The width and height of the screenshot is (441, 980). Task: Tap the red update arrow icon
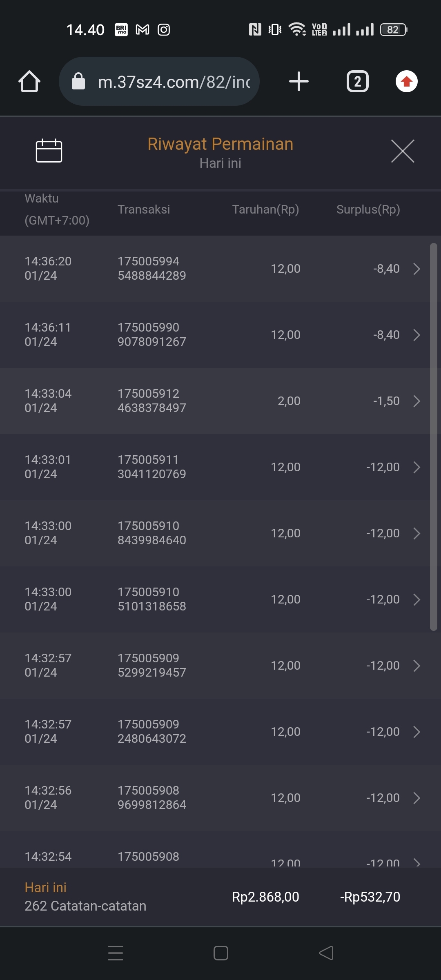click(406, 82)
